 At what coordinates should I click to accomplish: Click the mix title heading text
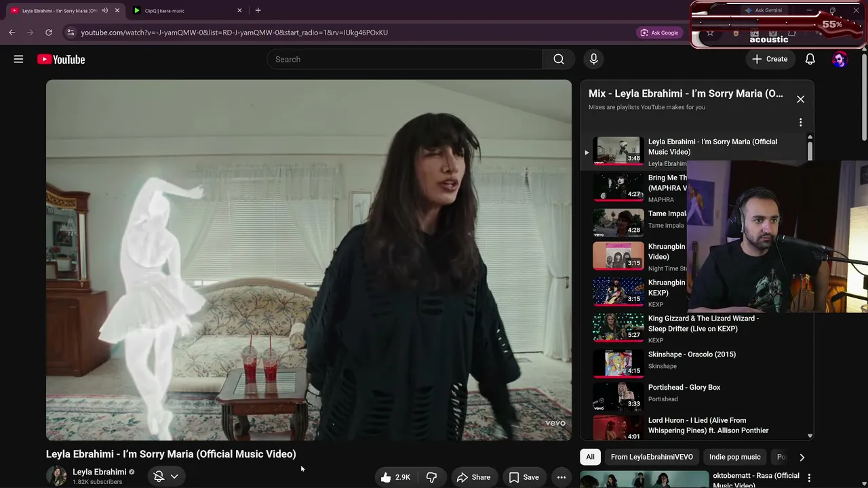(686, 94)
